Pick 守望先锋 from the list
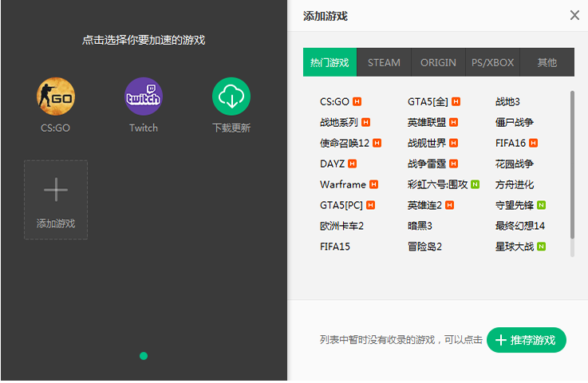This screenshot has width=588, height=383. (514, 205)
